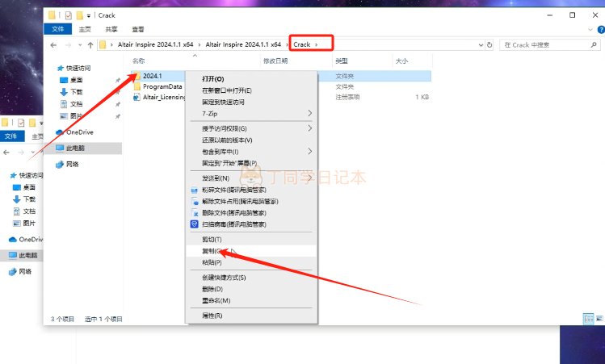Viewport: 605px width, 364px height.
Task: Click the Crack breadcrumb segment
Action: (302, 44)
